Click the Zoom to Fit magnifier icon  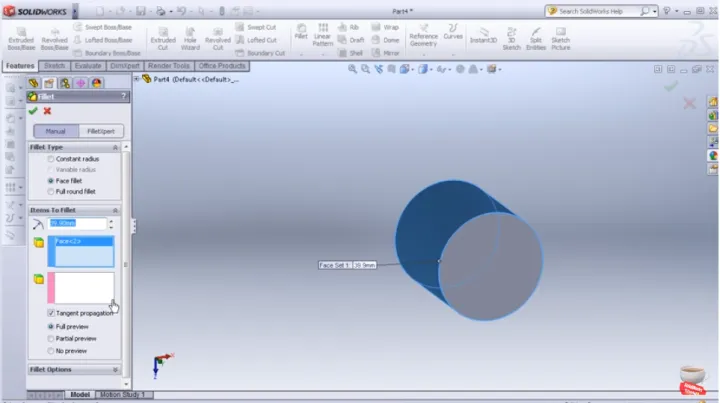(x=353, y=69)
